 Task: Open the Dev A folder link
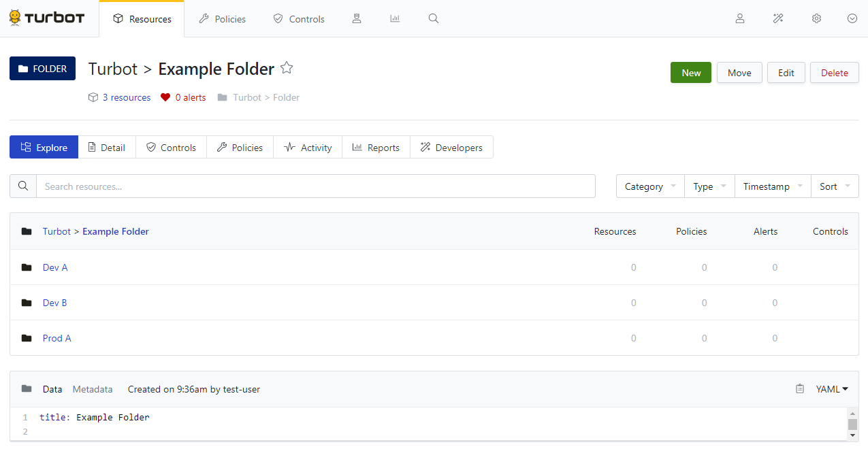pyautogui.click(x=55, y=267)
